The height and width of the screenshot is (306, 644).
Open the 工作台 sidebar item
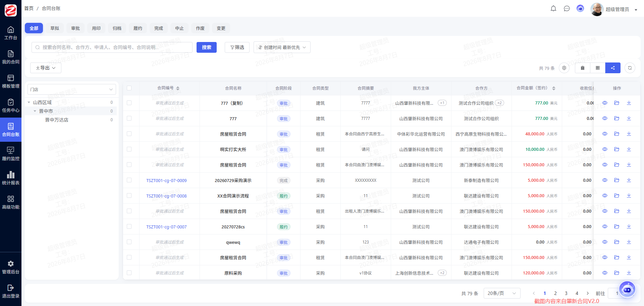coord(11,33)
